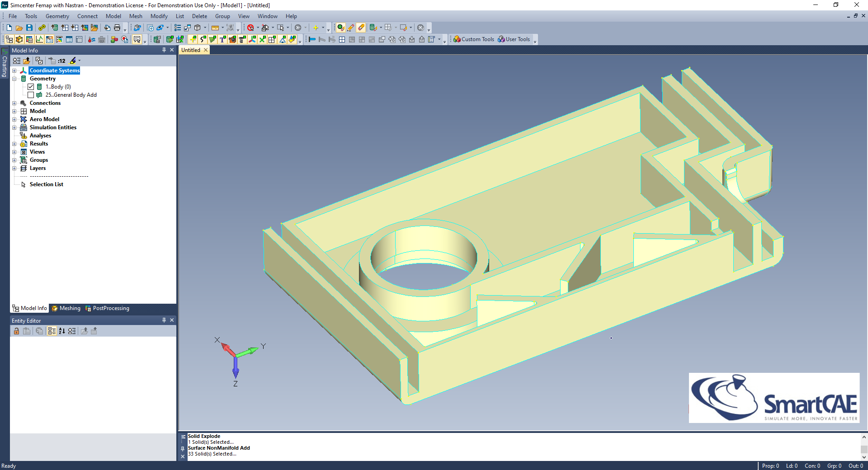868x470 pixels.
Task: Pin the Entity Editor pane
Action: point(164,320)
